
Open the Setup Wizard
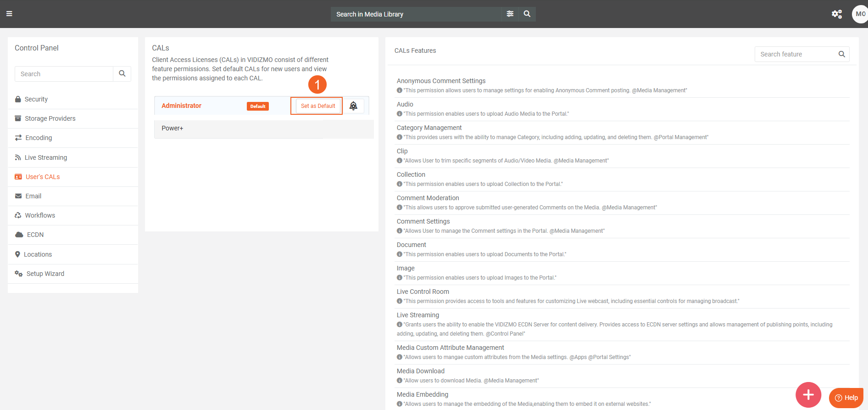[45, 274]
